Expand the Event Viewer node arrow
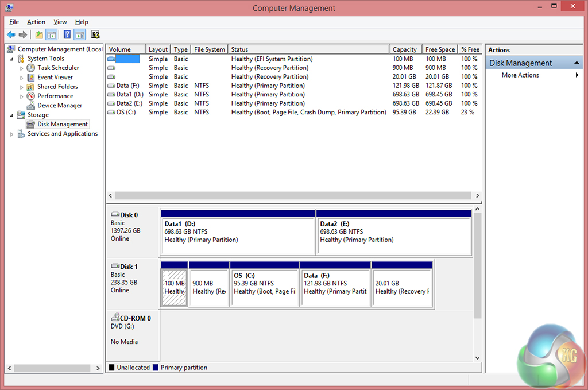This screenshot has width=588, height=390. point(21,78)
